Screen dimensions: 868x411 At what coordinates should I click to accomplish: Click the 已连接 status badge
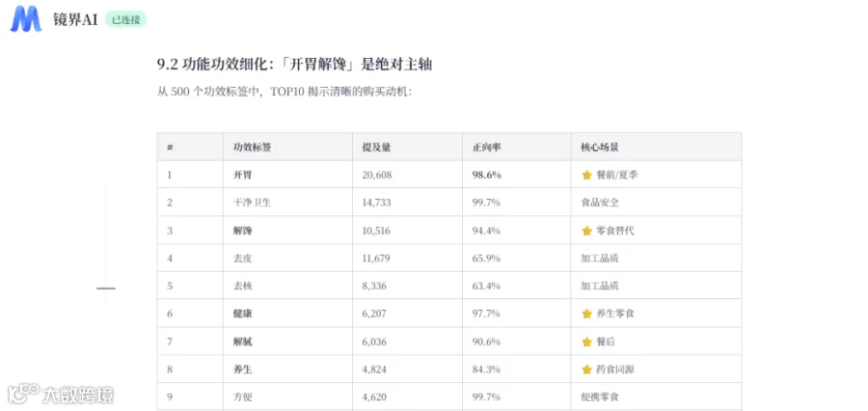click(125, 20)
